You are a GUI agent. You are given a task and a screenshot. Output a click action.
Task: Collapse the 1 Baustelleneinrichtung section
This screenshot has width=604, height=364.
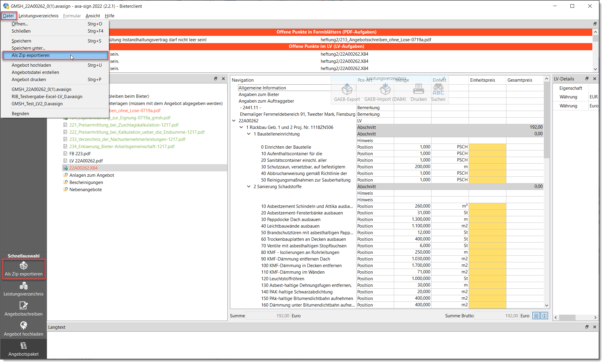(x=249, y=134)
